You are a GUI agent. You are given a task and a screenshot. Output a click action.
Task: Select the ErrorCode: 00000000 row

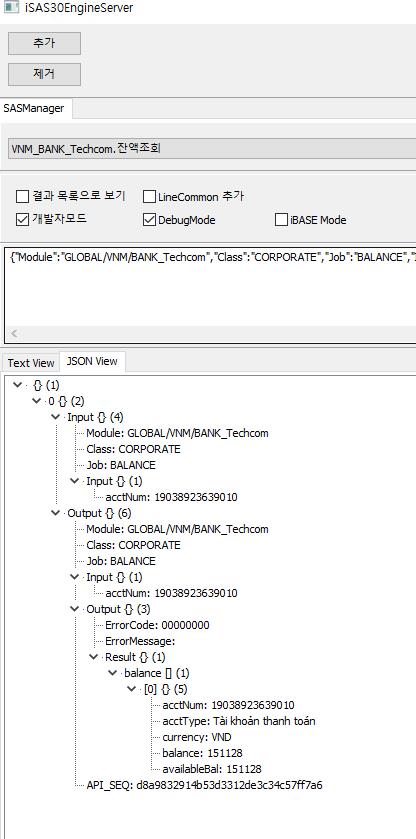(x=157, y=625)
